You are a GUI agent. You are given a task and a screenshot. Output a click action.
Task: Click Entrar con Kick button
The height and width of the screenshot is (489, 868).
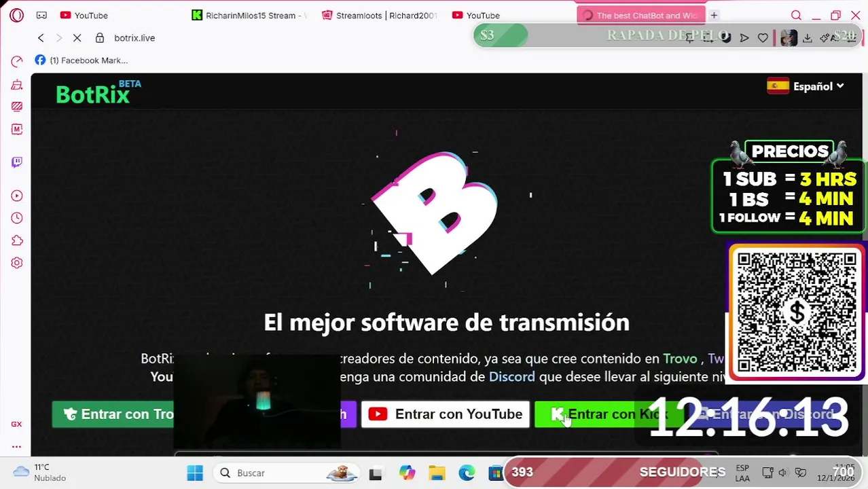point(609,414)
